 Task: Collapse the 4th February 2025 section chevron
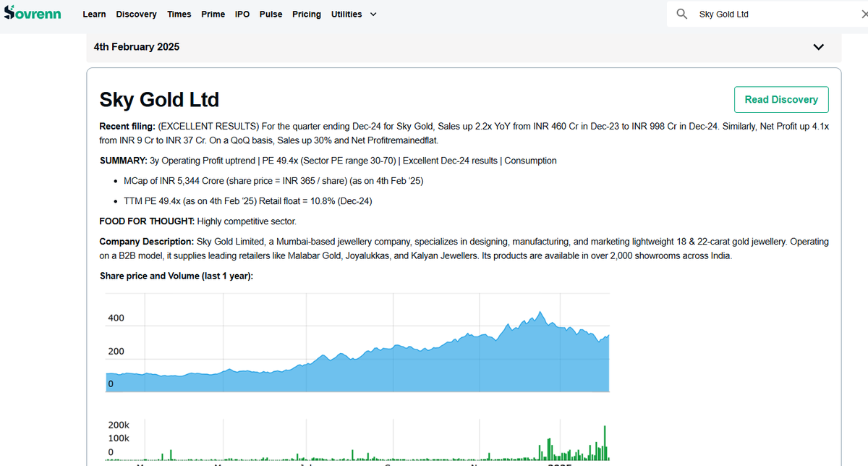coord(819,47)
